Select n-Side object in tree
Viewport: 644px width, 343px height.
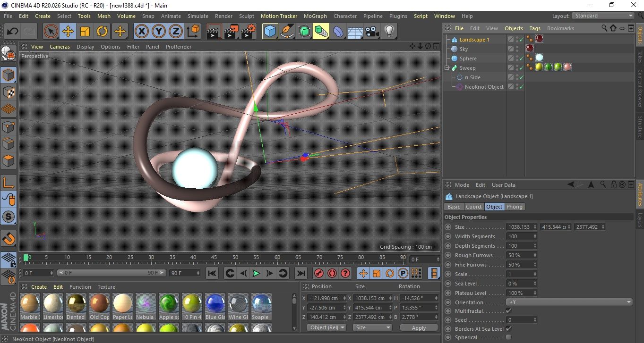pos(472,77)
